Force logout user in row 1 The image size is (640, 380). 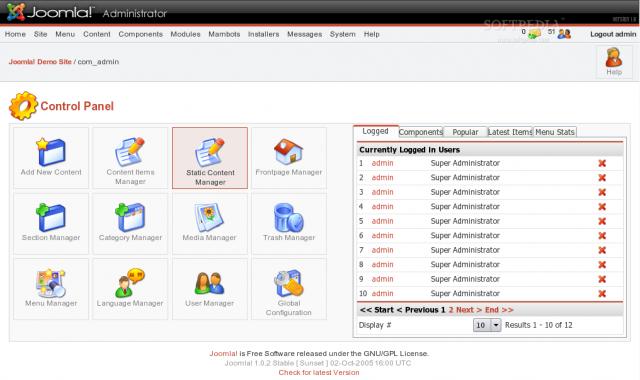pos(602,163)
